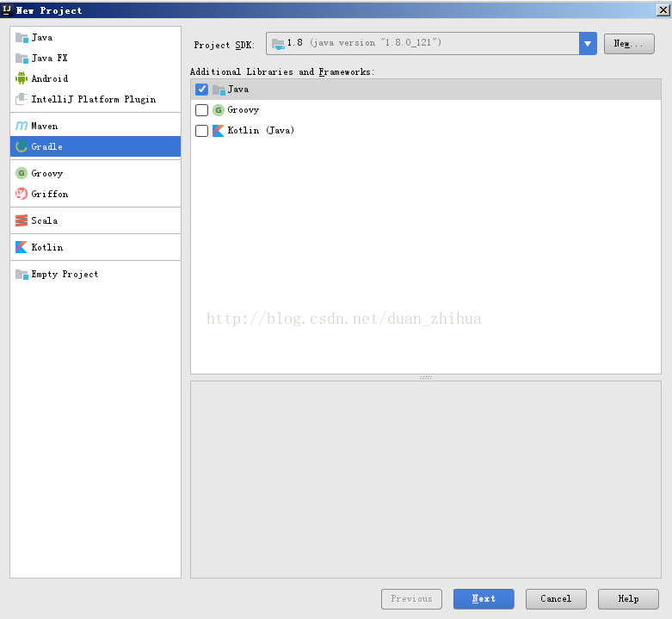Click the Kotlin (Java) framework icon

click(x=219, y=131)
